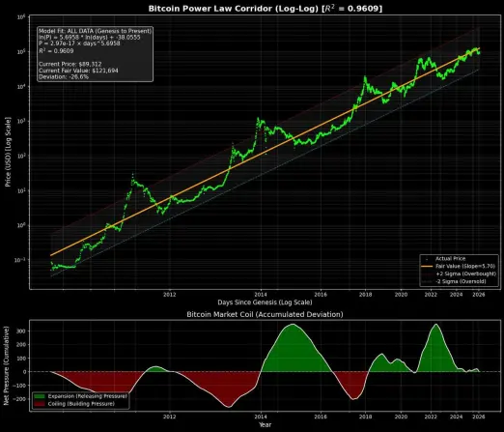The width and height of the screenshot is (504, 432).
Task: Click the -100 tick on the Net Pressure axis
Action: point(20,386)
